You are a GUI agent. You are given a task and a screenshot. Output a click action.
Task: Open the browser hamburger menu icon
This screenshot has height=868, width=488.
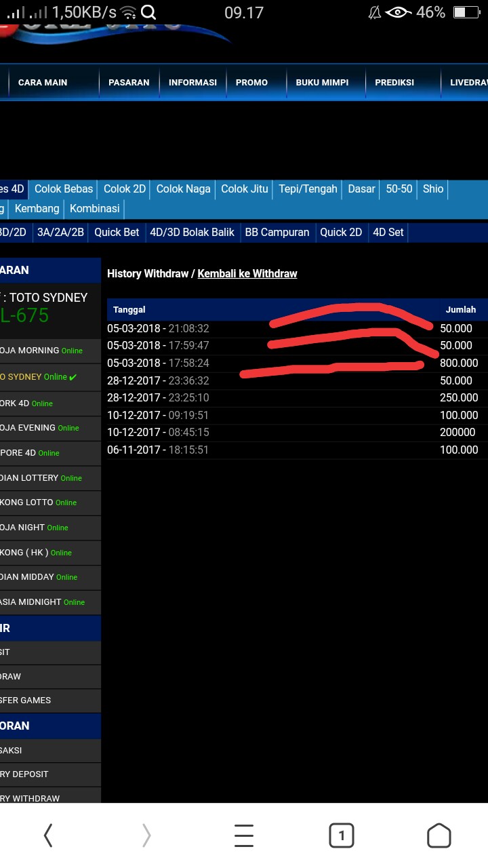(x=244, y=835)
